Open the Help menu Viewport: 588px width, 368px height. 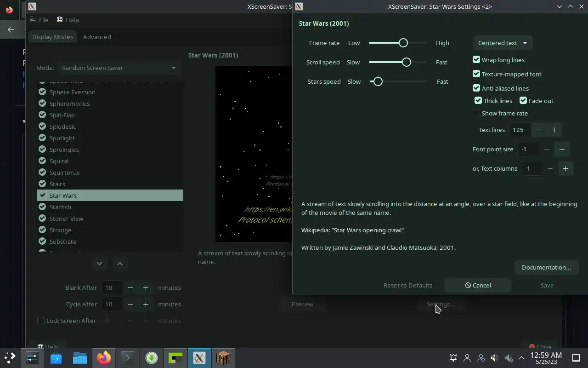coord(68,20)
